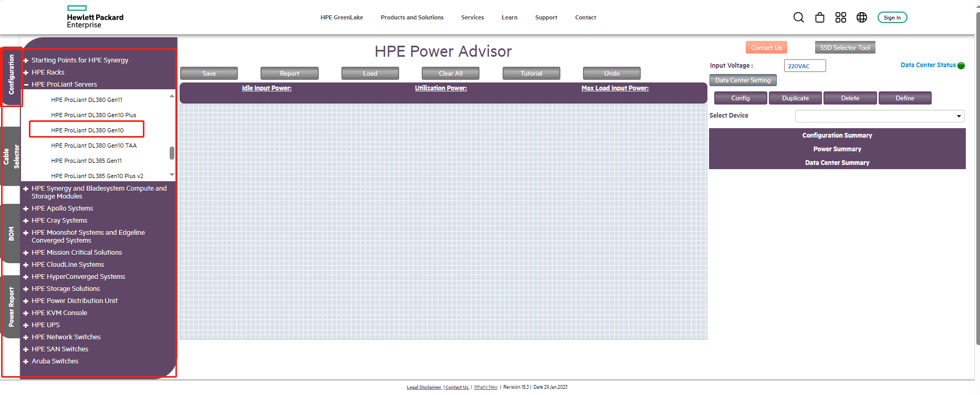This screenshot has height=395, width=980.
Task: Click the server list scrollbar thumb
Action: (x=172, y=153)
